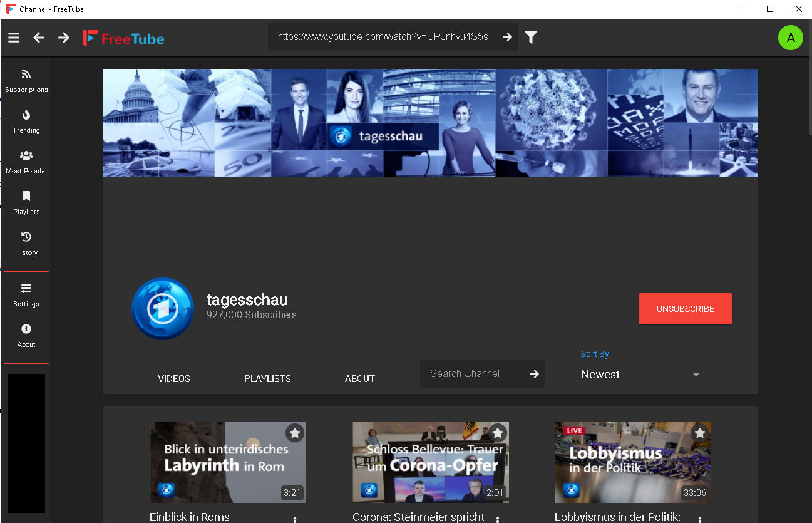The width and height of the screenshot is (812, 523).
Task: Open Subscriptions from the sidebar
Action: [26, 81]
